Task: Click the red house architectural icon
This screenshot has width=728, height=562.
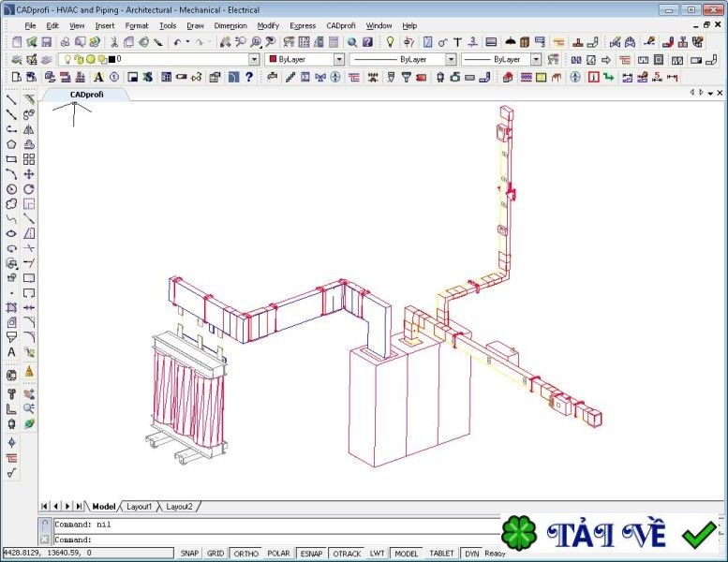Action: click(508, 77)
